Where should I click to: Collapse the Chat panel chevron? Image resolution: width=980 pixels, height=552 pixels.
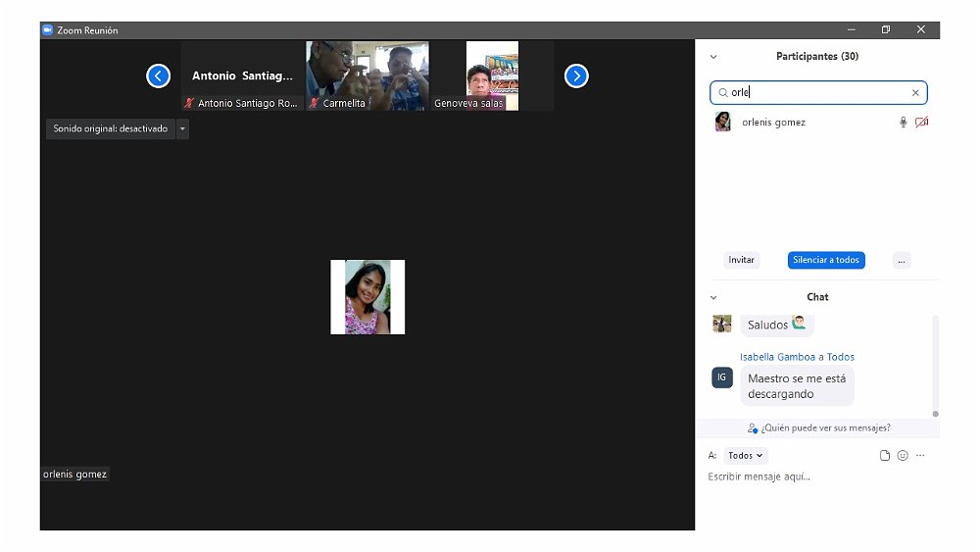[x=713, y=297]
